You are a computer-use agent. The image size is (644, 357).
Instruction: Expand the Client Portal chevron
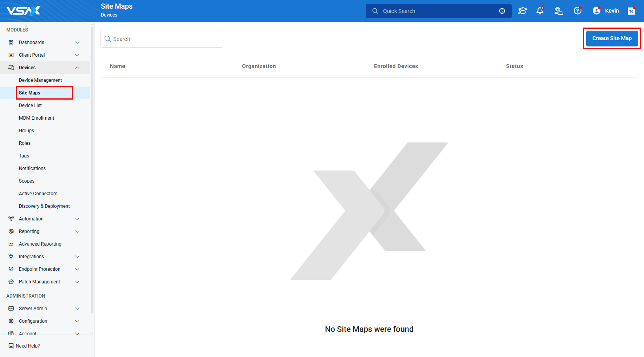tap(77, 55)
